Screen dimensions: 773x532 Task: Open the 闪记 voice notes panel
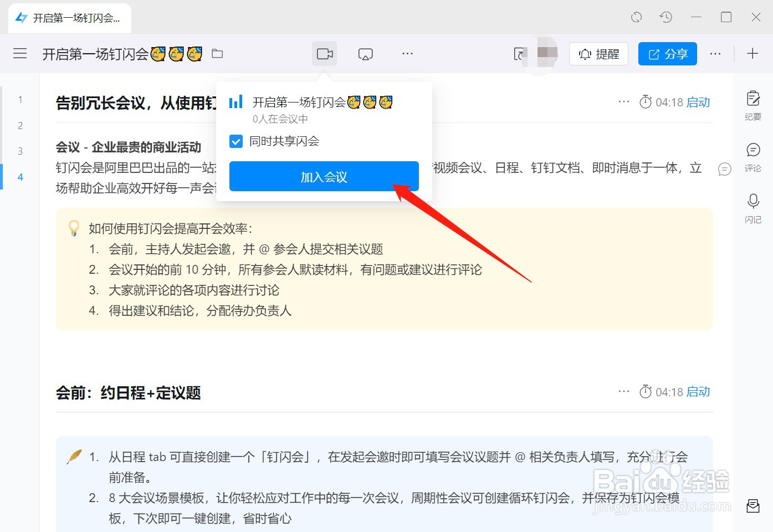(x=753, y=208)
